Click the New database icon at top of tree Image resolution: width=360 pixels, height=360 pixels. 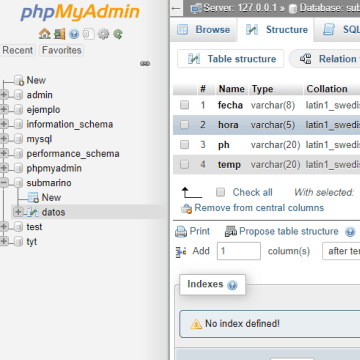(19, 80)
